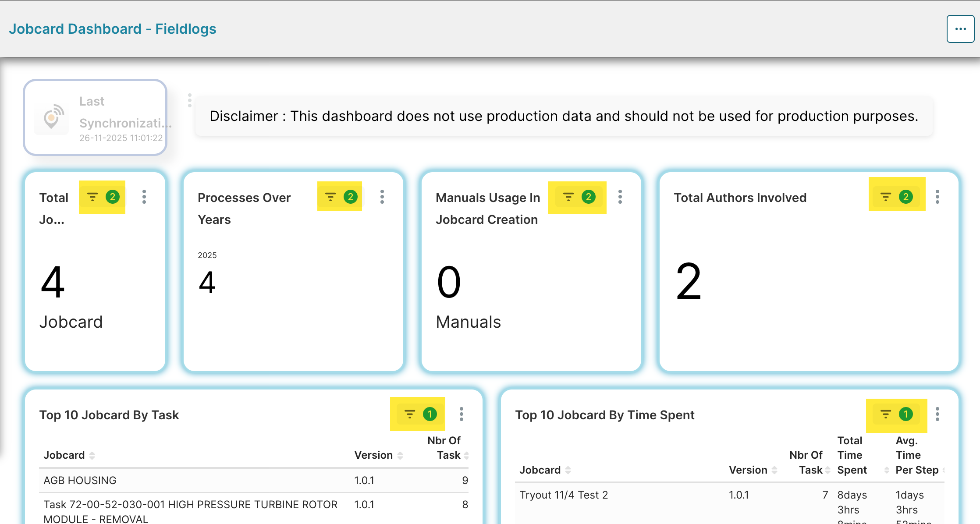Image resolution: width=980 pixels, height=524 pixels.
Task: Open kebab menu on Top 10 Jobcard By Task
Action: point(462,414)
